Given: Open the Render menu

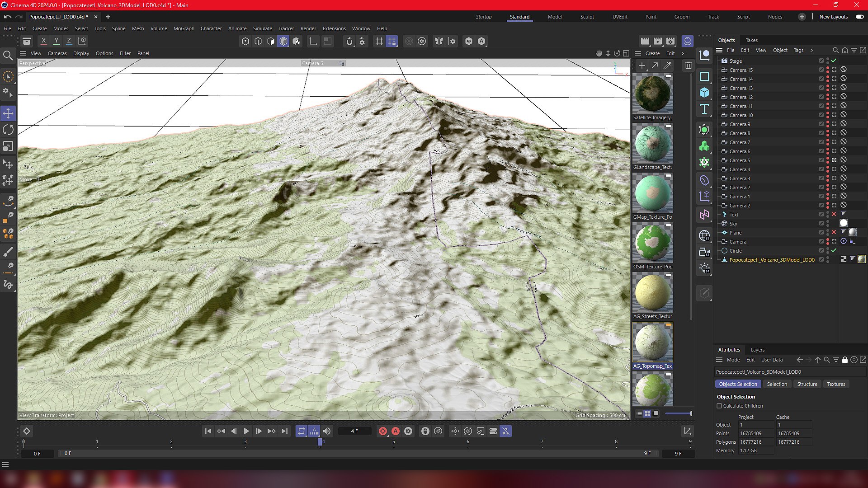Looking at the screenshot, I should click(x=308, y=28).
